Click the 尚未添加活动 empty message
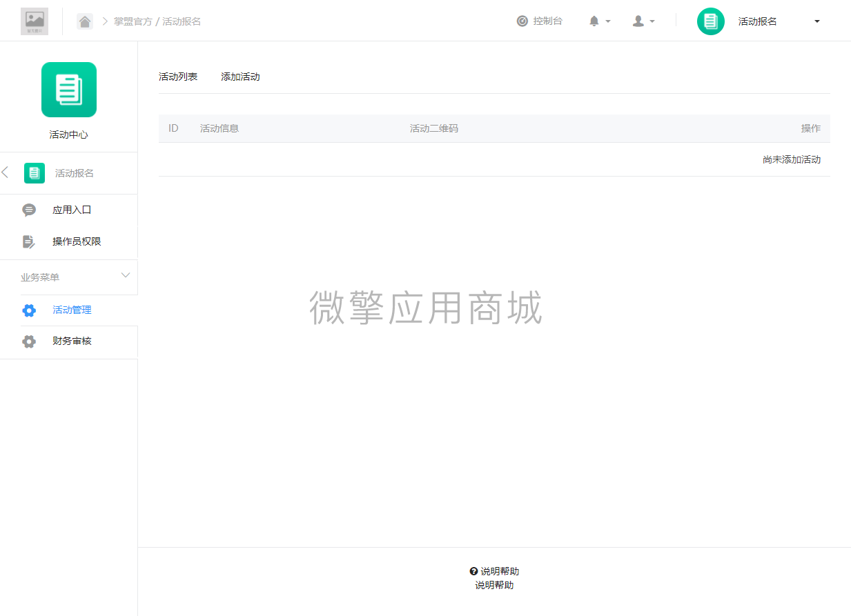Viewport: 851px width, 616px height. click(792, 159)
